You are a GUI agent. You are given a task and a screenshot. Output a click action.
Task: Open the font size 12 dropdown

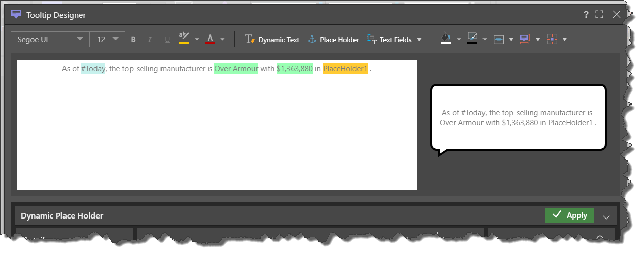tap(107, 40)
